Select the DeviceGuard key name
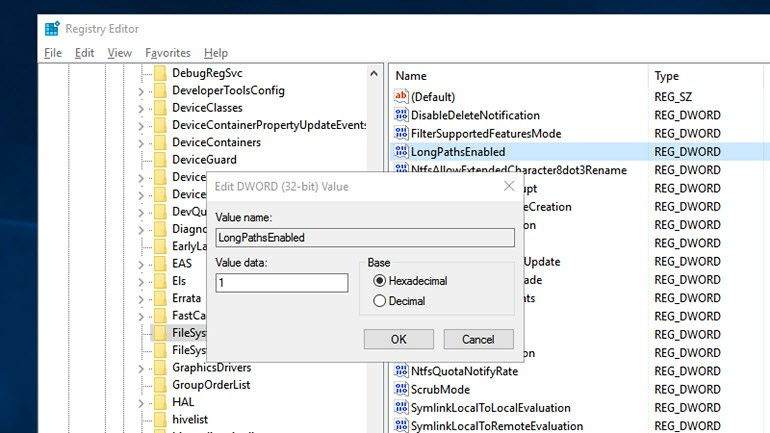This screenshot has width=770, height=433. point(204,160)
